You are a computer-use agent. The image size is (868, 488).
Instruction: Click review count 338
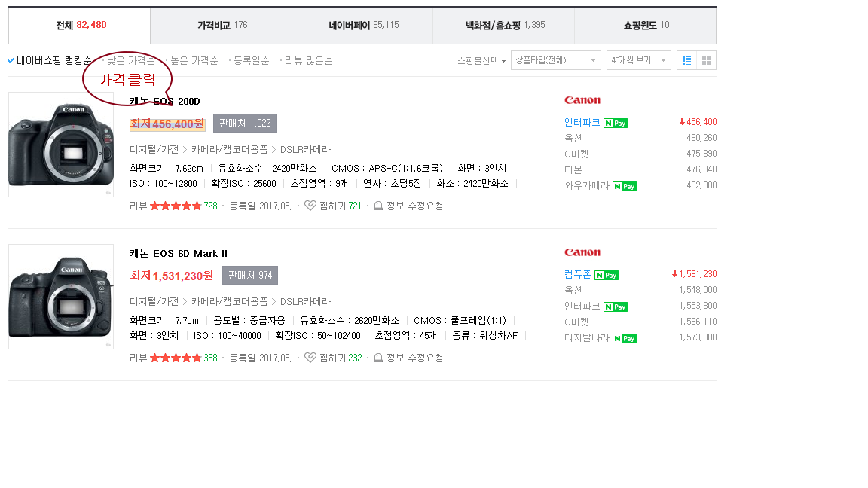tap(210, 358)
